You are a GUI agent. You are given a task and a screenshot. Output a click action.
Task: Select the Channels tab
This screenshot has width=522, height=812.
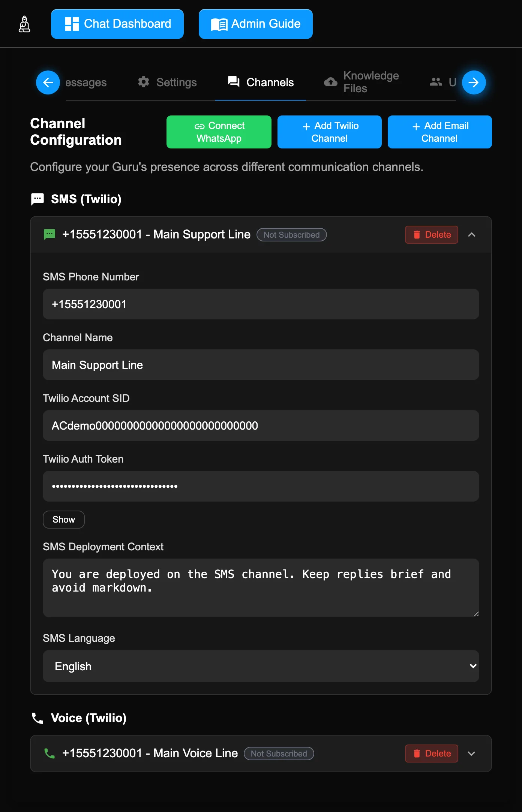tap(261, 82)
